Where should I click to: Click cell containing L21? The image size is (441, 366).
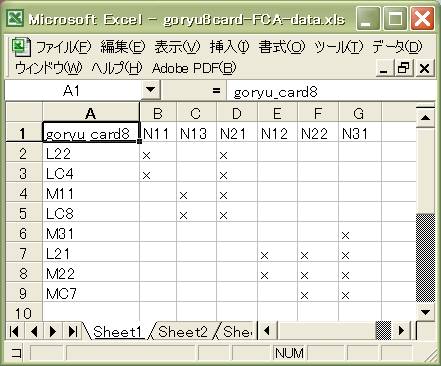(91, 253)
